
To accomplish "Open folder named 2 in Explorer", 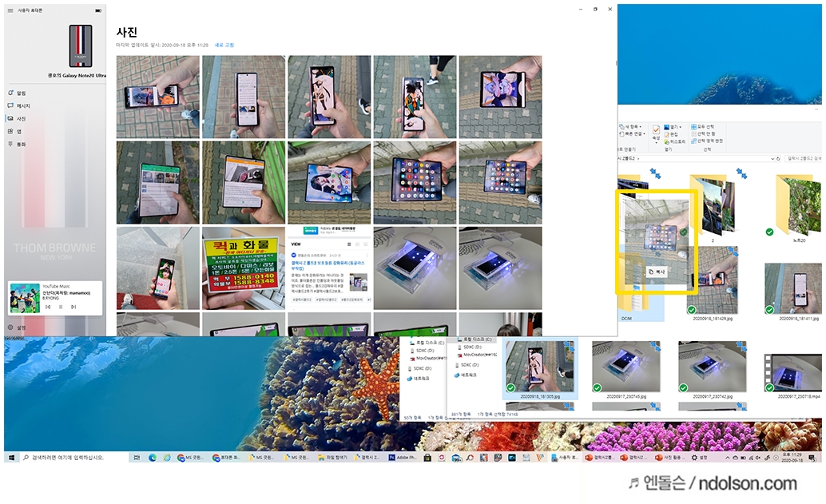I will (713, 208).
